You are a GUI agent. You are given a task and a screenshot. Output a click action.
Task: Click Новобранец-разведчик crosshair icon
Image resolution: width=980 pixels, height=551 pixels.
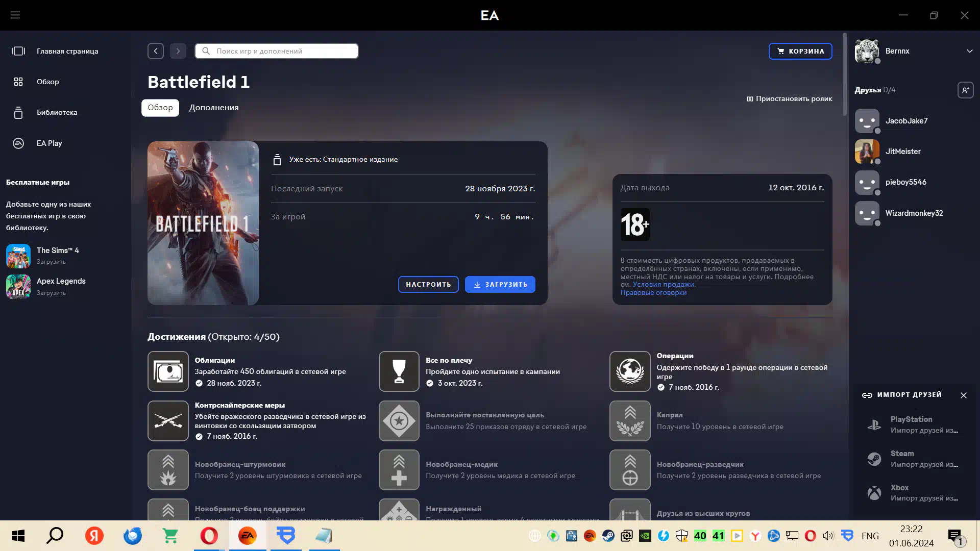(630, 470)
